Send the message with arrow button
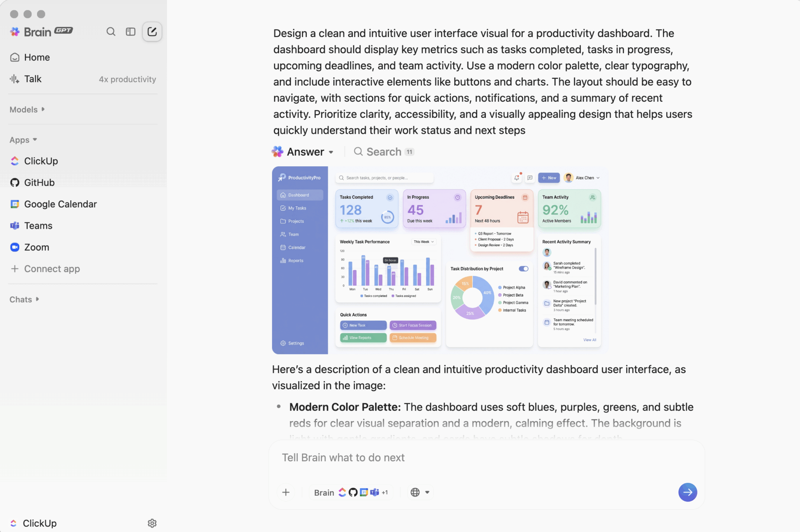800x532 pixels. 687,492
